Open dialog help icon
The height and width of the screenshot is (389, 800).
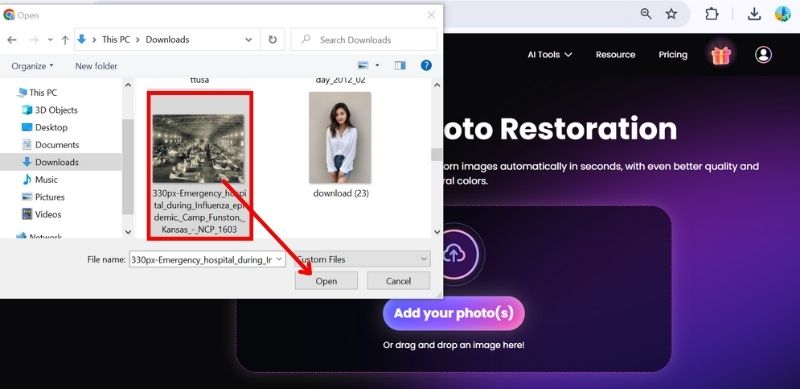point(426,65)
